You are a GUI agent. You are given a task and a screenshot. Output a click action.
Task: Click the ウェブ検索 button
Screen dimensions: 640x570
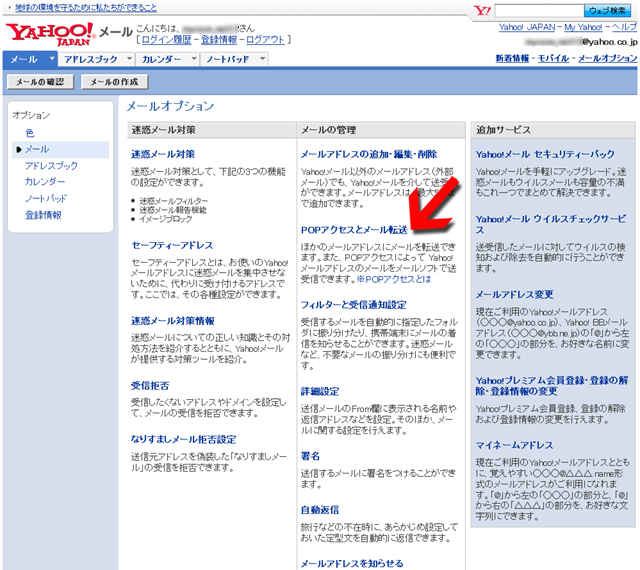tap(607, 11)
